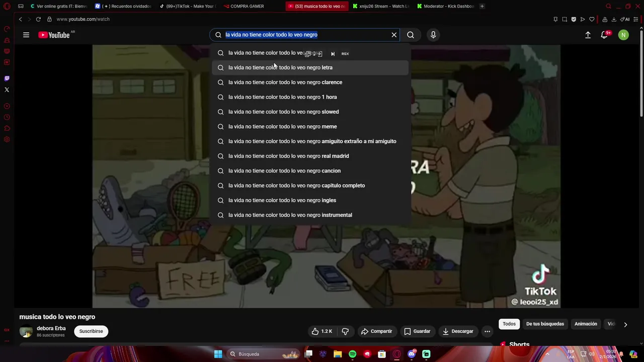
Task: Switch to the "Recuerdos olvidados" tab
Action: (123, 6)
